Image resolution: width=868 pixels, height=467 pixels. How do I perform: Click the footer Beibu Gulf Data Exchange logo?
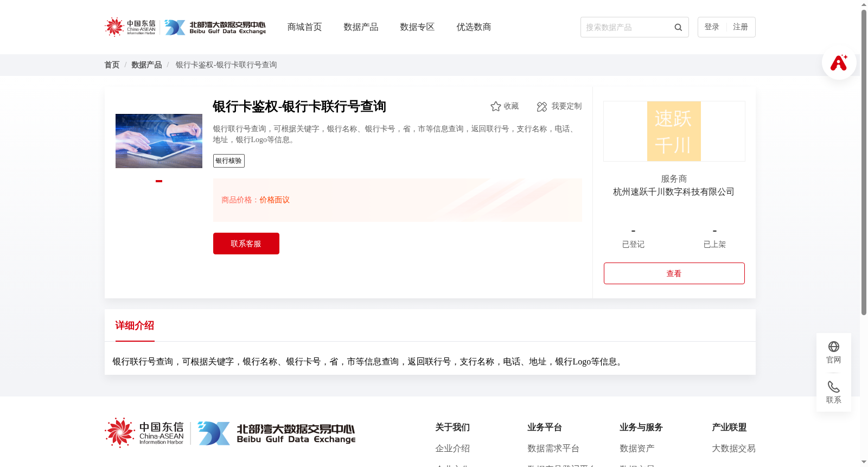[x=277, y=433]
